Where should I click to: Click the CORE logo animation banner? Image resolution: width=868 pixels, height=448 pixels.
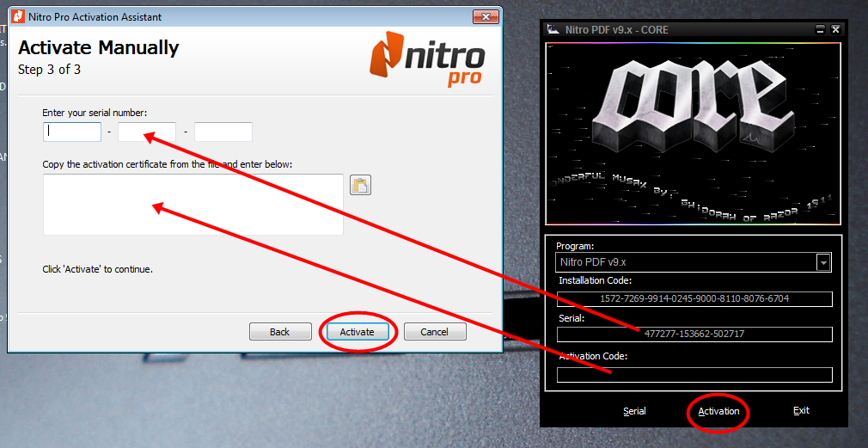pos(693,133)
